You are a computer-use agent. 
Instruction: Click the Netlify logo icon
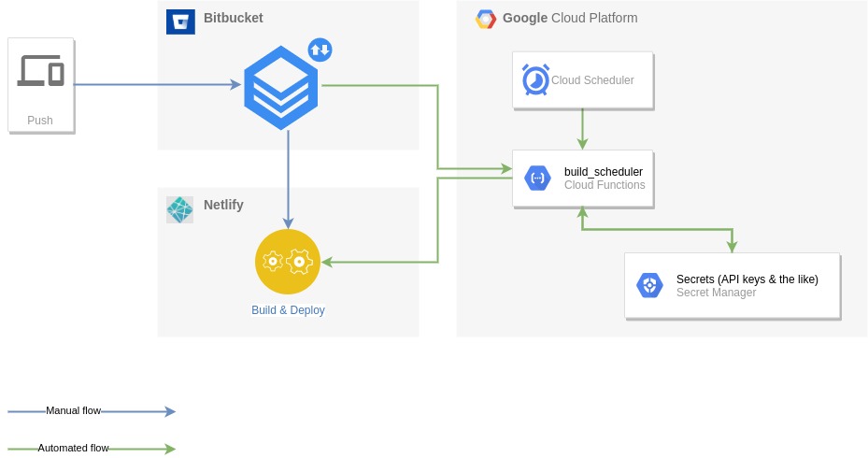[180, 210]
